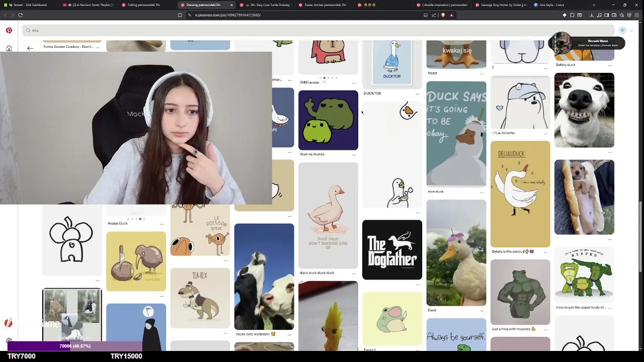Open the green frogs Yeah no thanks pin

(328, 120)
